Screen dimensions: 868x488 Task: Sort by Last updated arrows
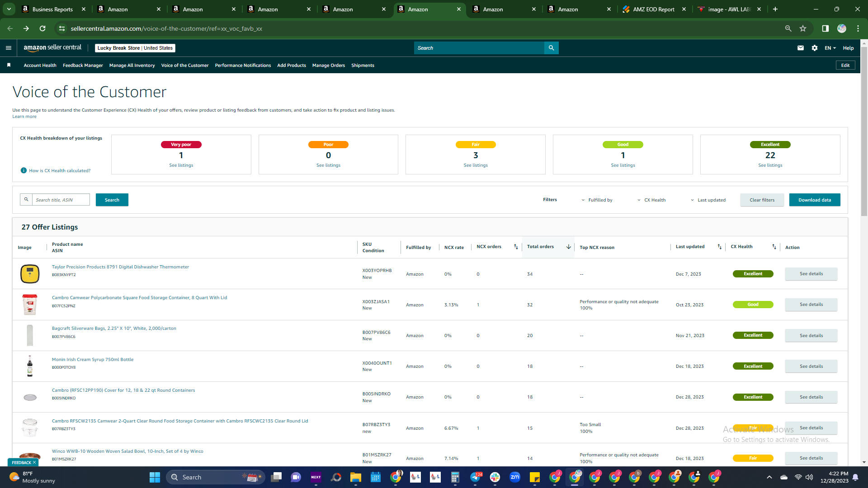pos(720,247)
